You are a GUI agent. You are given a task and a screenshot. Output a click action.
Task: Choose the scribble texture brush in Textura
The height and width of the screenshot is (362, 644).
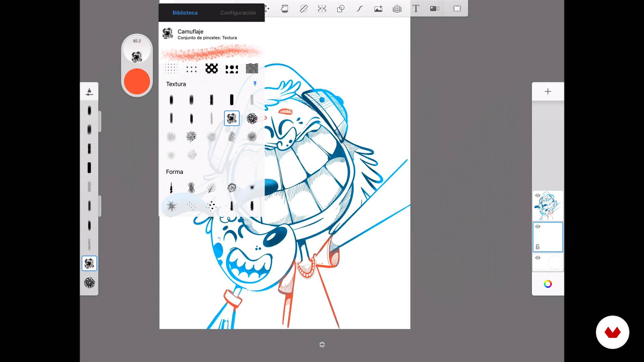click(x=191, y=136)
